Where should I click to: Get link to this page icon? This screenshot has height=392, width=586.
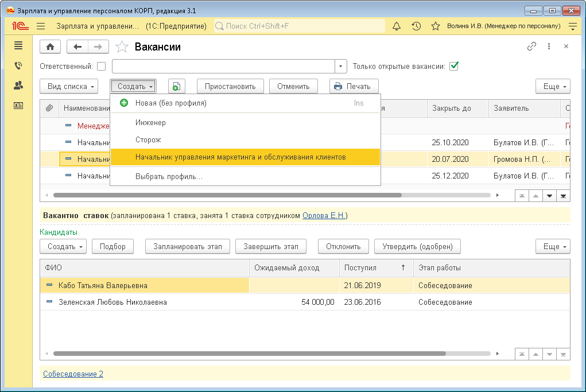click(x=531, y=47)
